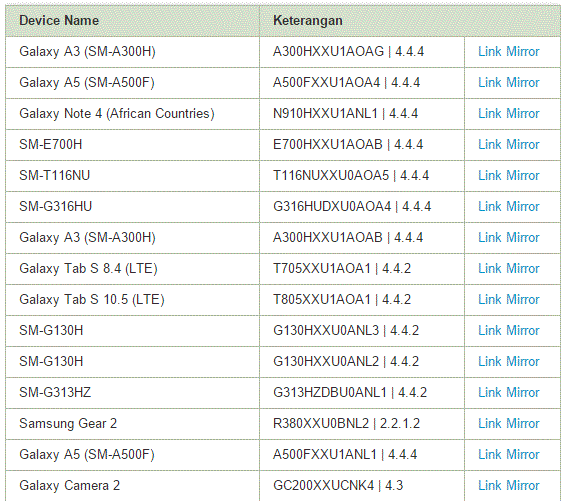
Task: Click Galaxy A3 name beside A300HXXU1AOAG
Action: [x=87, y=52]
